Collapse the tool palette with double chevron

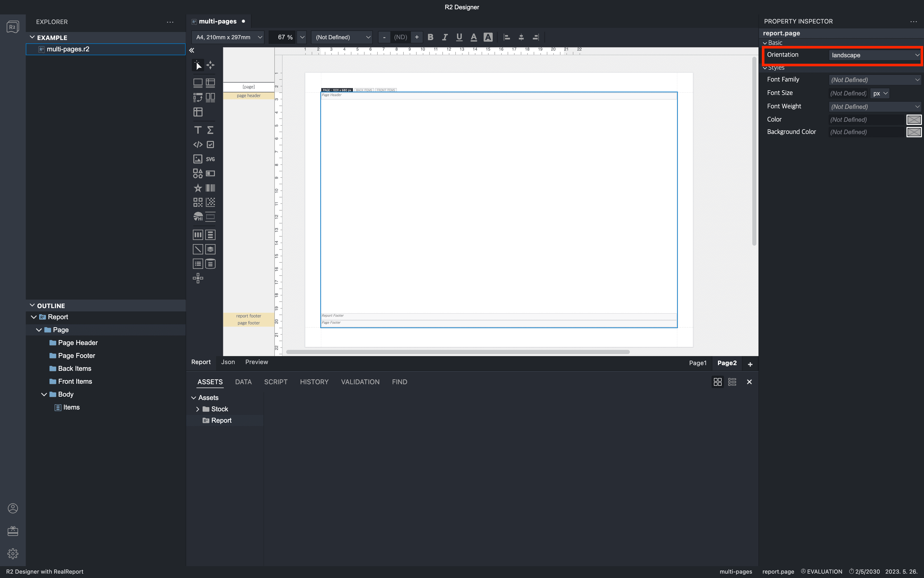(x=192, y=51)
